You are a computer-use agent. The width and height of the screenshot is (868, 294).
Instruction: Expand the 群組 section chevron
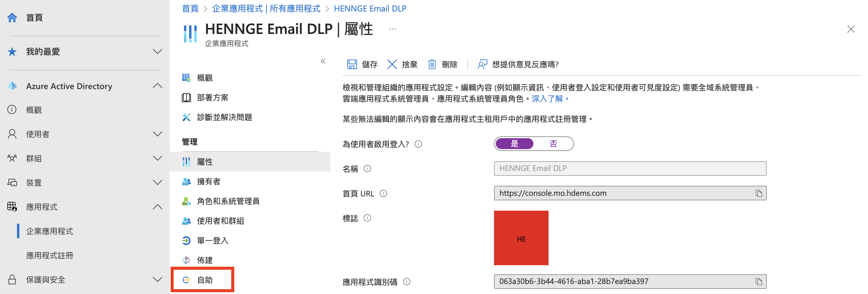click(157, 158)
